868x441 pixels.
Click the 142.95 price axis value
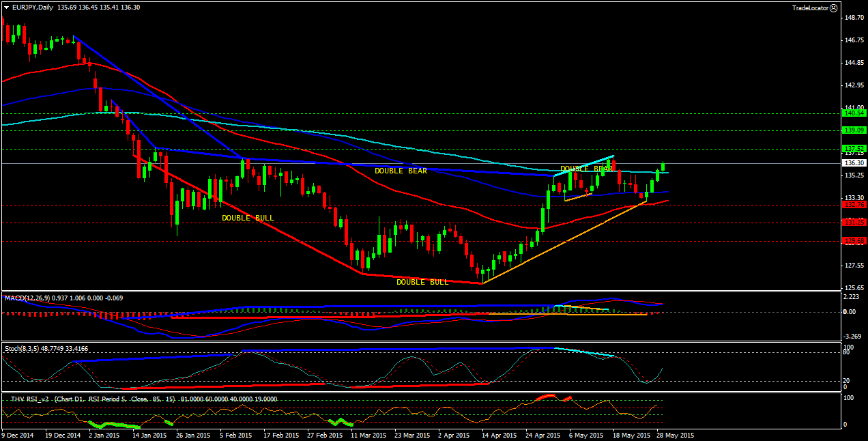854,85
